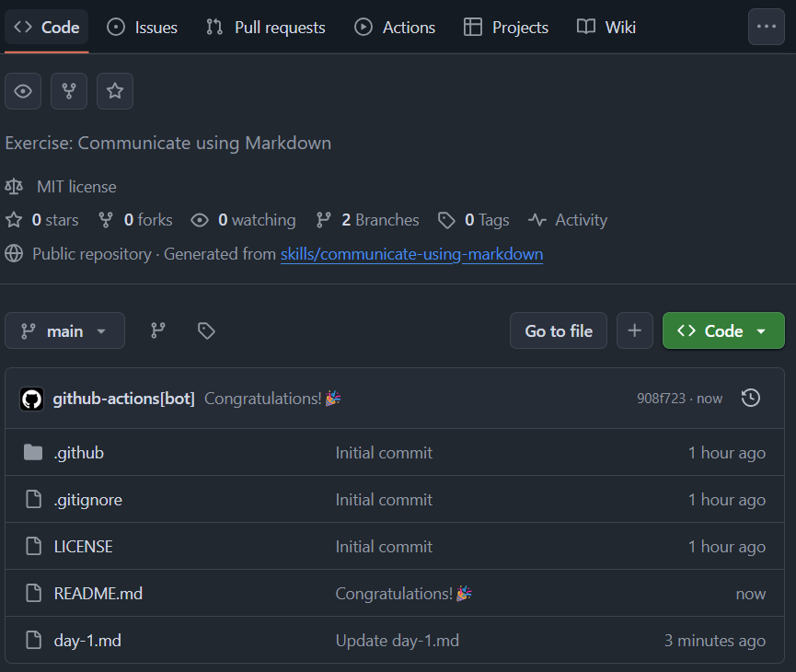Open the three-dot overflow menu

[x=766, y=27]
